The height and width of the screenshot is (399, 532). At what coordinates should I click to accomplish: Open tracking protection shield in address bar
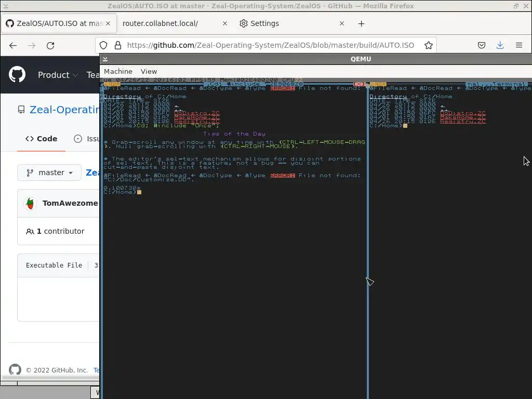coord(103,45)
